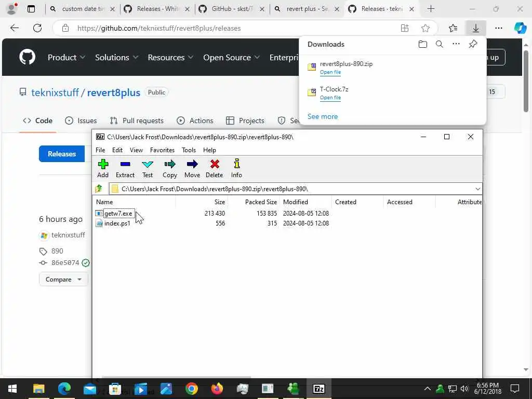
Task: Click the Move arrow icon
Action: pyautogui.click(x=192, y=168)
